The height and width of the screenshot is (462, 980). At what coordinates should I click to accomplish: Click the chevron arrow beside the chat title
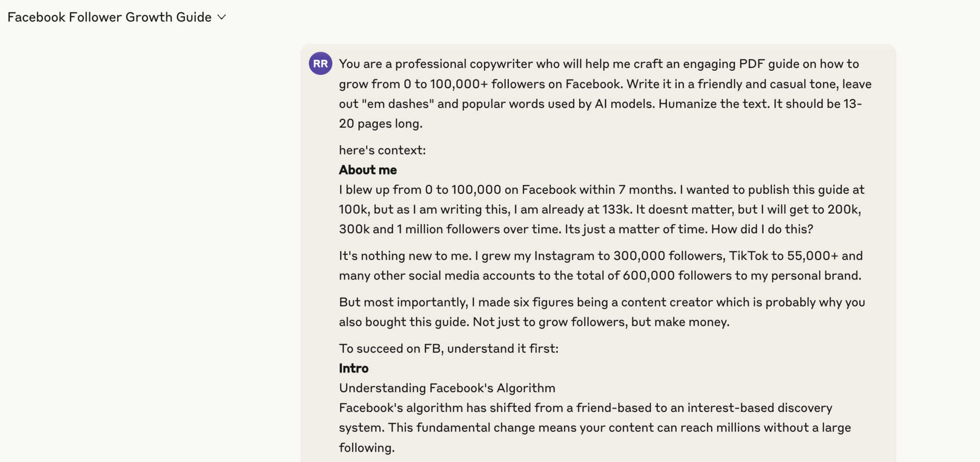(x=222, y=17)
